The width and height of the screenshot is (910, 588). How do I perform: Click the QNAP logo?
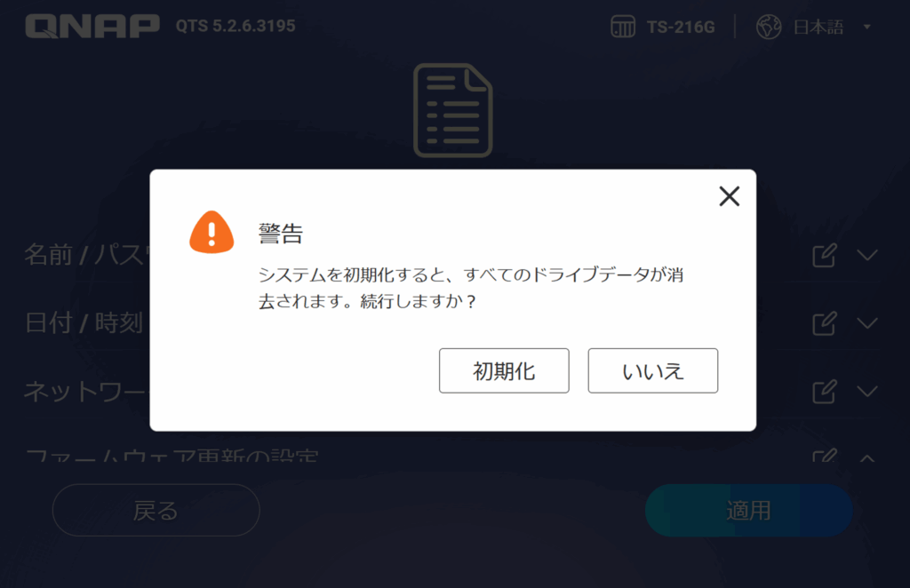click(x=92, y=26)
